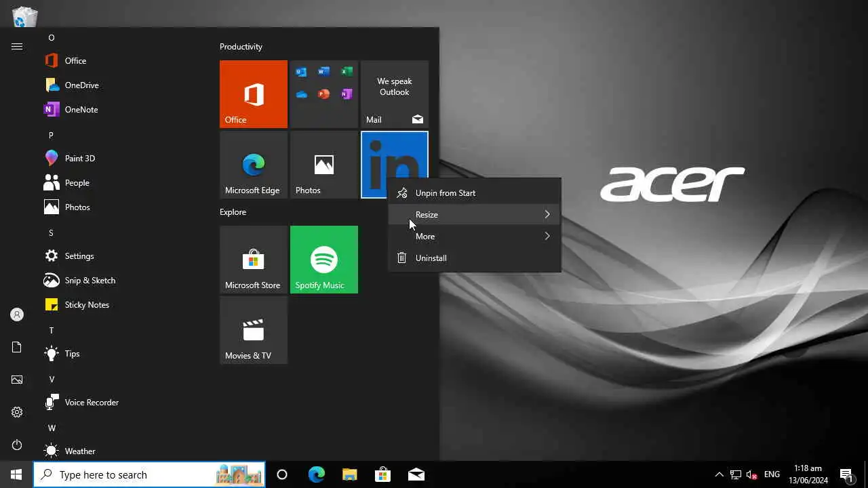Click the letter T section header
This screenshot has width=868, height=488.
tap(51, 331)
